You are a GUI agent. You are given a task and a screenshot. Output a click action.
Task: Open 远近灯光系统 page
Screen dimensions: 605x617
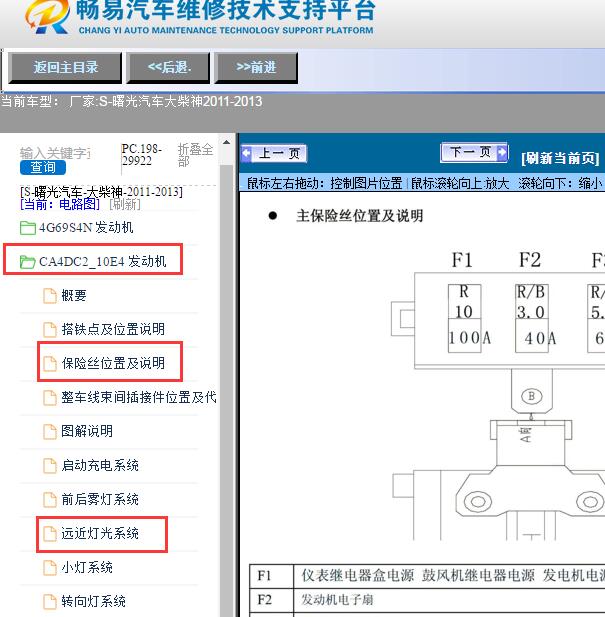tap(100, 534)
